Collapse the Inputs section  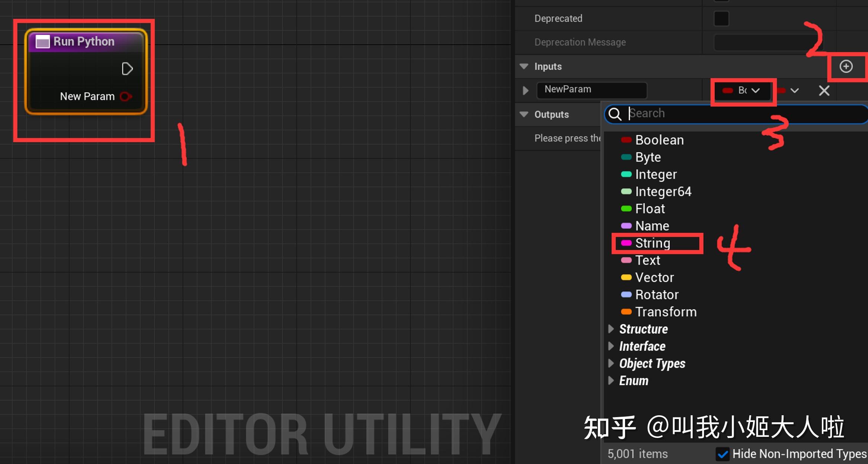[x=524, y=67]
